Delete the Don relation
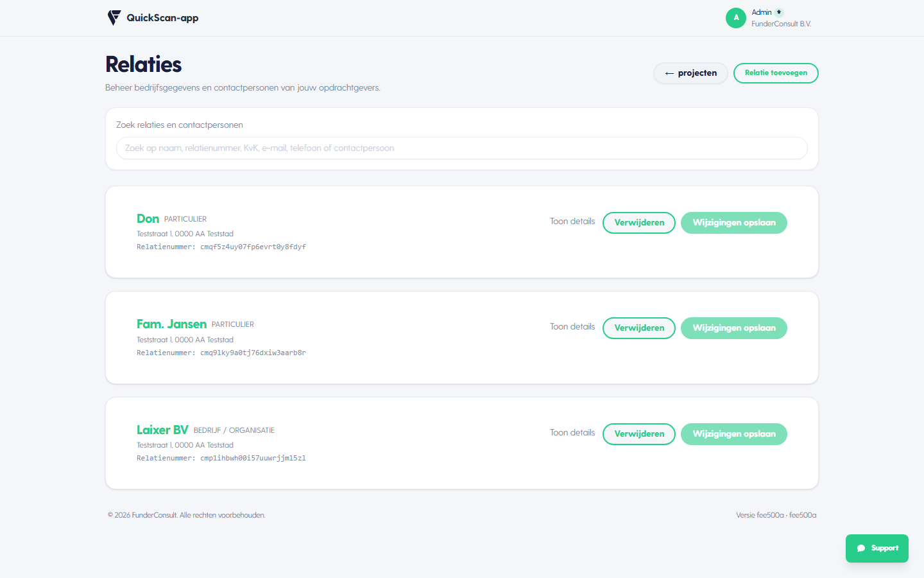The width and height of the screenshot is (924, 578). [x=639, y=223]
